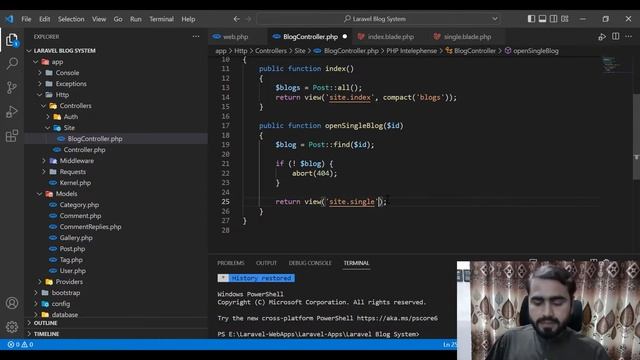Click the Run file icon in editor toolbar
The height and width of the screenshot is (360, 640).
[602, 37]
